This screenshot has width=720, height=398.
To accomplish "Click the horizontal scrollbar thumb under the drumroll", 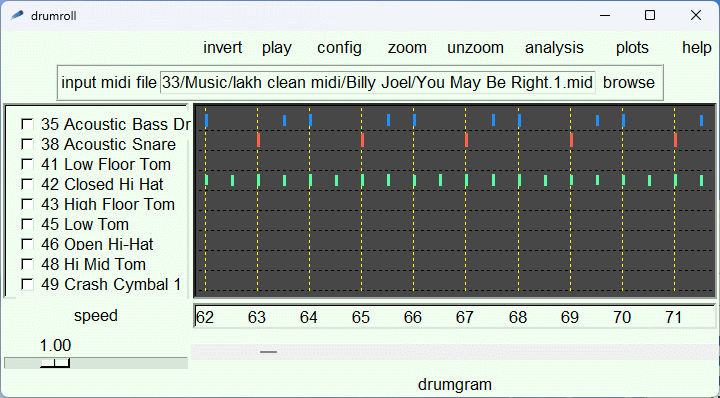I will pyautogui.click(x=269, y=352).
